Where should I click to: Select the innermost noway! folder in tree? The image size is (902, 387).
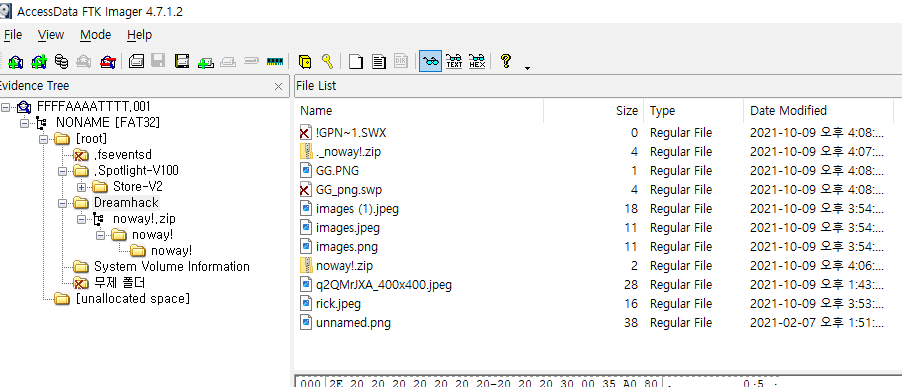[171, 251]
